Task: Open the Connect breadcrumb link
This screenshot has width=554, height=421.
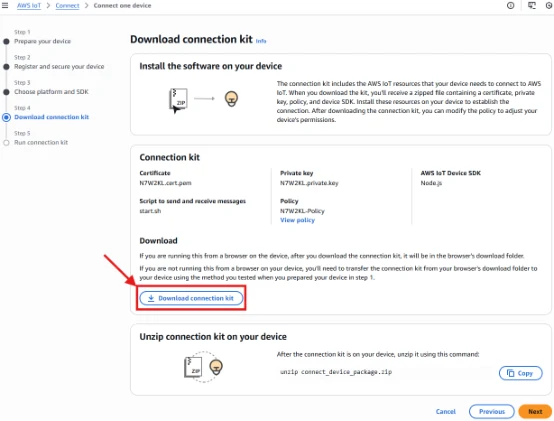Action: [x=67, y=6]
